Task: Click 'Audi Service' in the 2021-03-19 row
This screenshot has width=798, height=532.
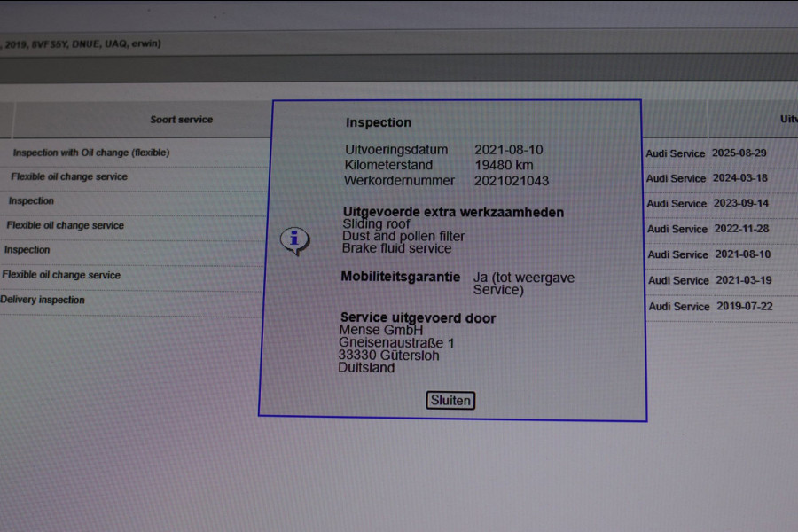Action: 678,280
